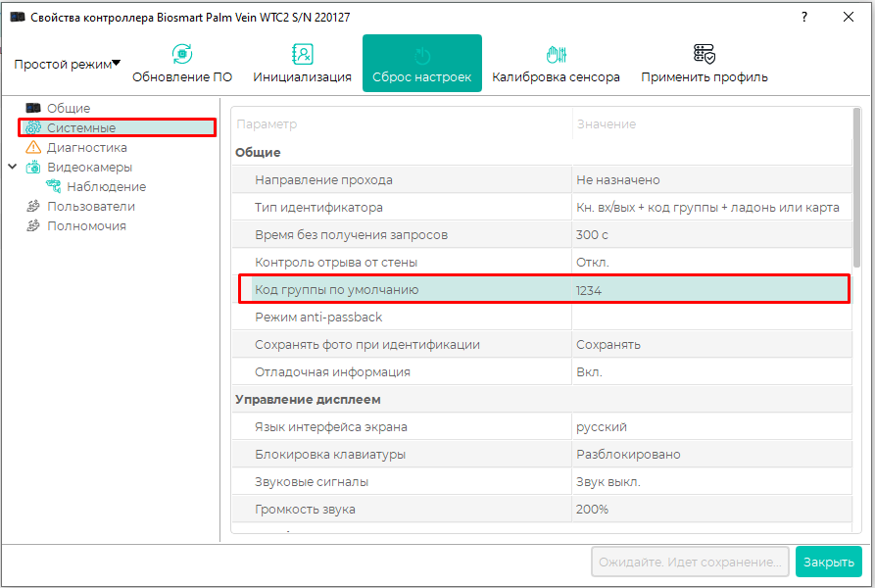This screenshot has width=875, height=588.
Task: Click the gear icon beside Системные
Action: click(x=33, y=127)
